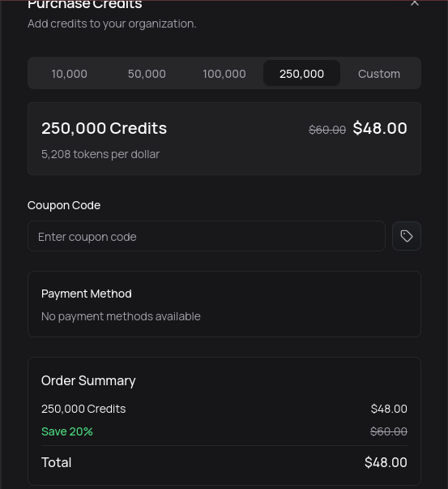Switch to the 100,000 credits tier
The width and height of the screenshot is (448, 489).
point(224,74)
